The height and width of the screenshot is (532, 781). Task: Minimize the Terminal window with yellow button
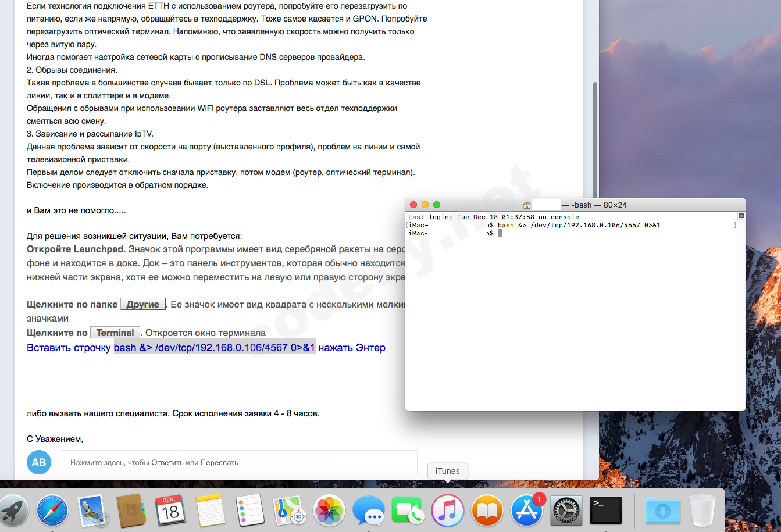click(425, 205)
